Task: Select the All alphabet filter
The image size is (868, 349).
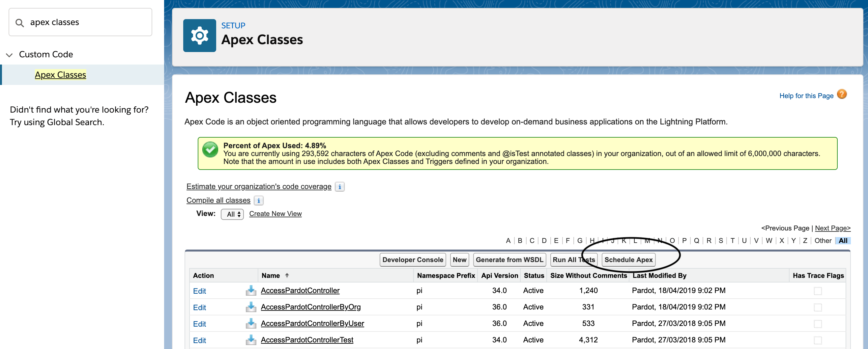Action: (x=843, y=241)
